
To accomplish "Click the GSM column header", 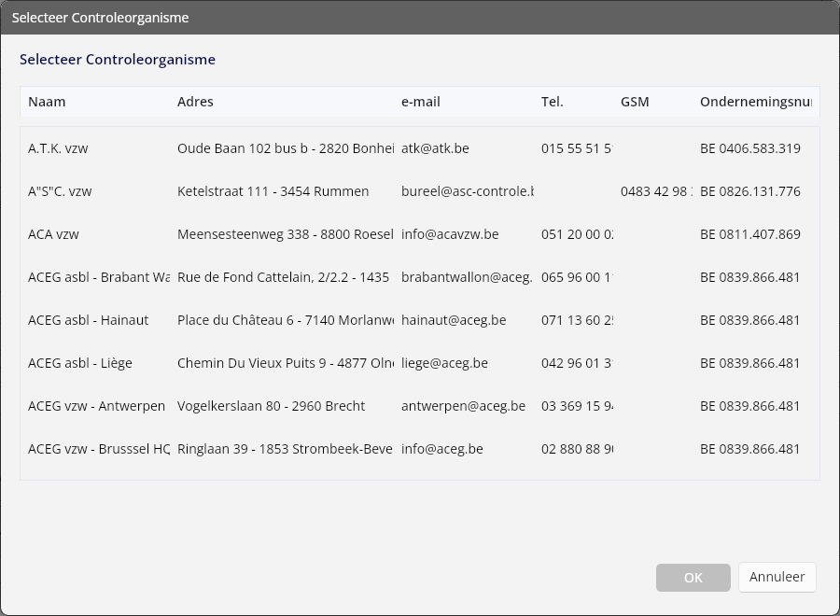I will pyautogui.click(x=635, y=102).
